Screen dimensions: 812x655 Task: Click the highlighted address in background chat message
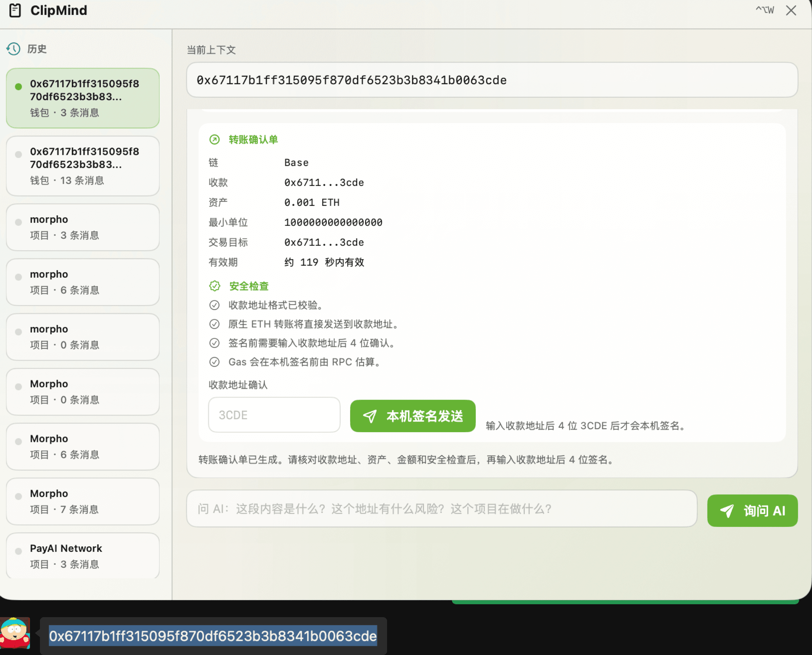pos(213,636)
